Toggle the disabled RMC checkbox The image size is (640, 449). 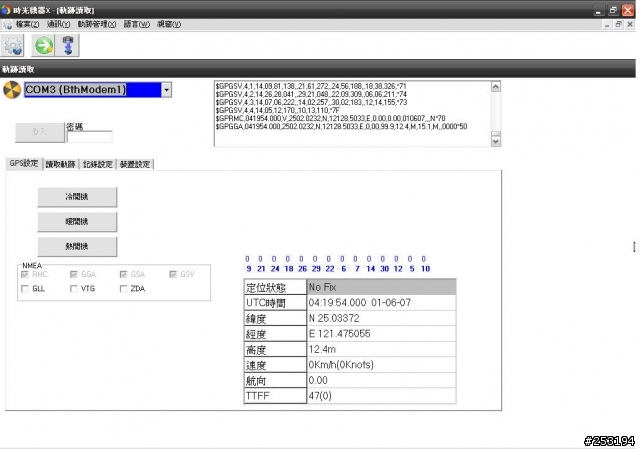click(x=25, y=274)
